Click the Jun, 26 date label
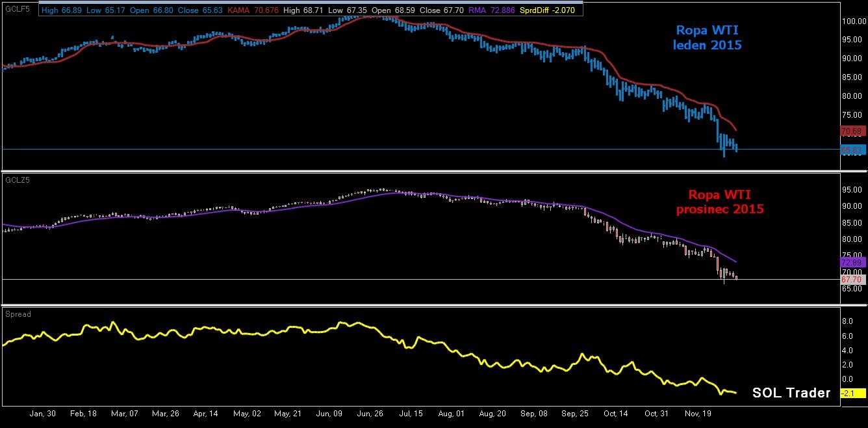The width and height of the screenshot is (868, 428). [369, 413]
